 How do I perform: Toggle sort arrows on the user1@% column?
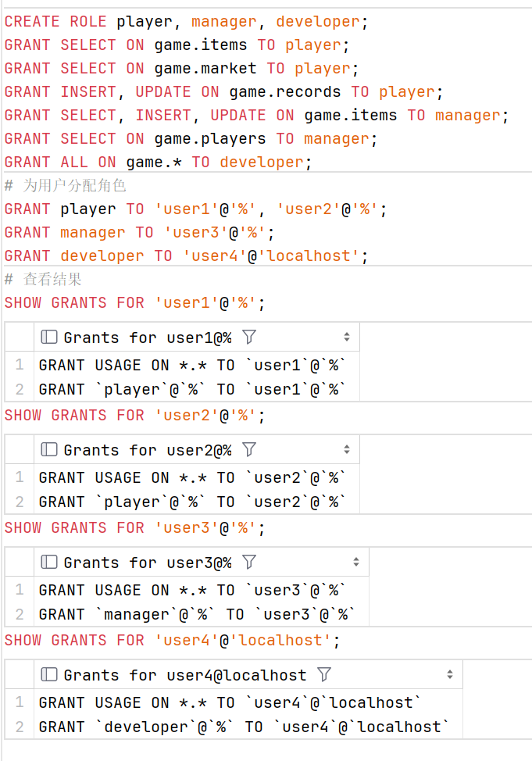tap(347, 337)
